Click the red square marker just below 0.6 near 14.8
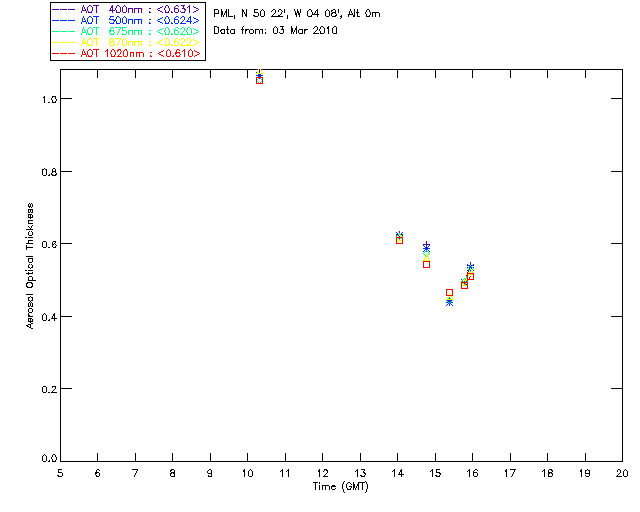Image resolution: width=640 pixels, height=512 pixels. [427, 265]
